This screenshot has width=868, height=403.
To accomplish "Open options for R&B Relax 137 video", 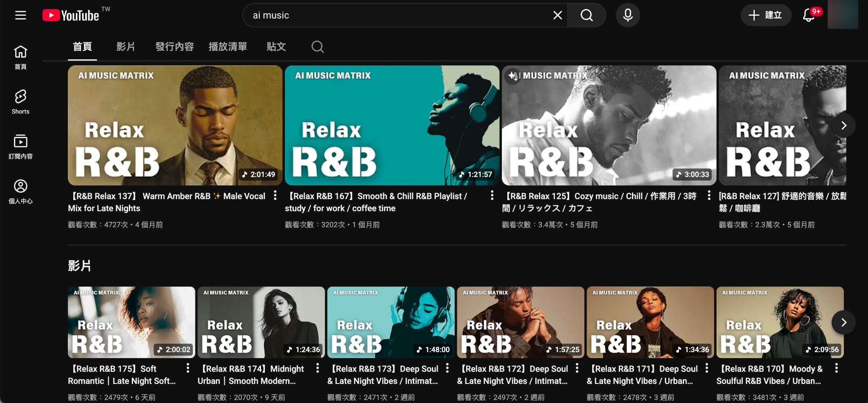I will tap(275, 195).
